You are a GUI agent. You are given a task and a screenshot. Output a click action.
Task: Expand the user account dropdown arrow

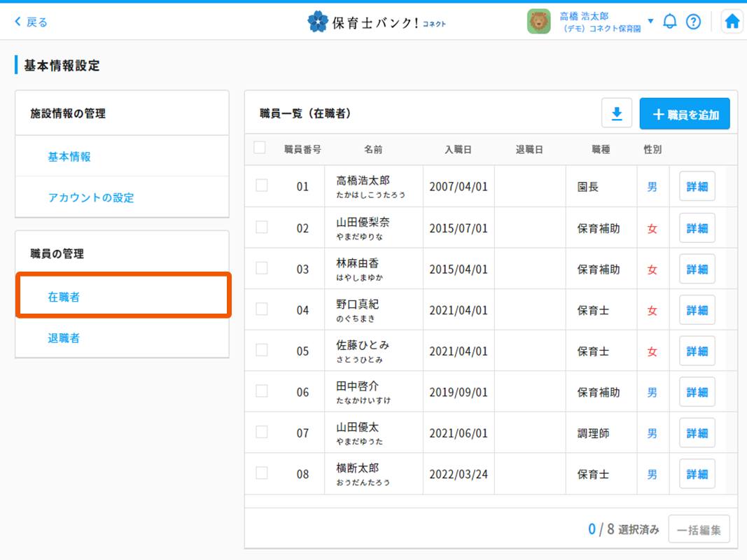click(x=650, y=22)
